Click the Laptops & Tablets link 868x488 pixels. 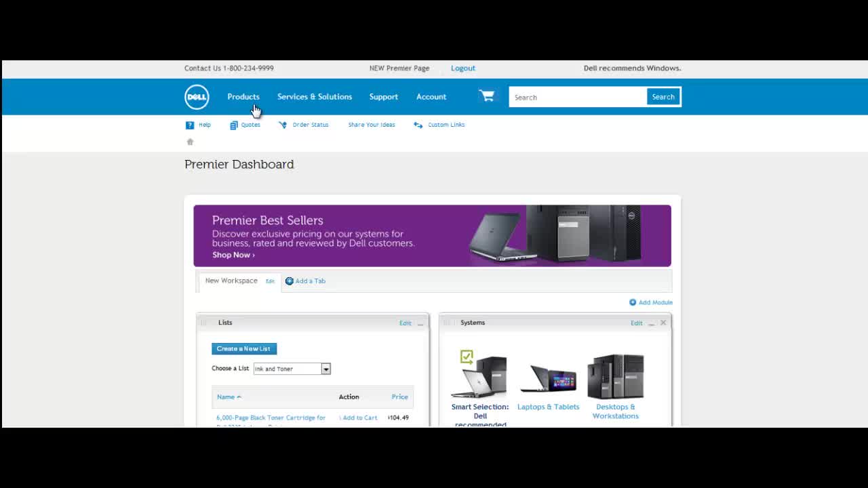[x=549, y=407]
